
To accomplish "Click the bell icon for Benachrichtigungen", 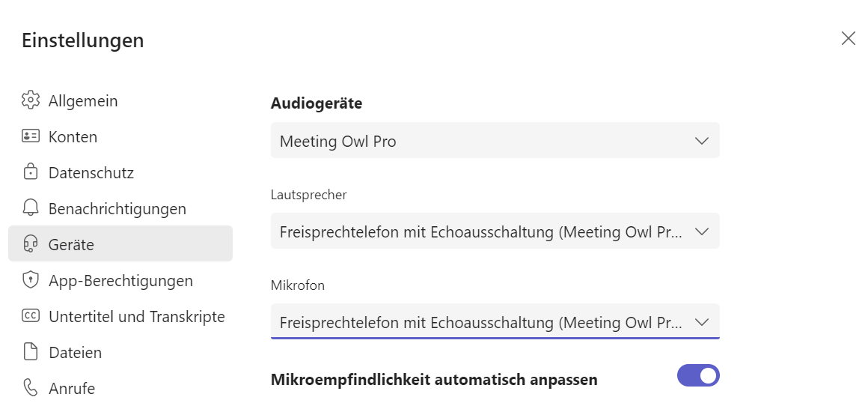I will (30, 208).
